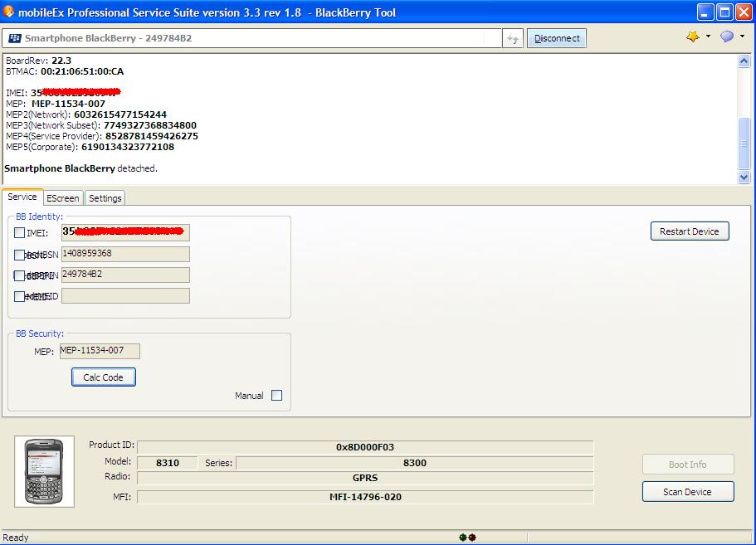Click the BlackBerry 8310 phone thumbnail
The image size is (756, 545).
44,471
